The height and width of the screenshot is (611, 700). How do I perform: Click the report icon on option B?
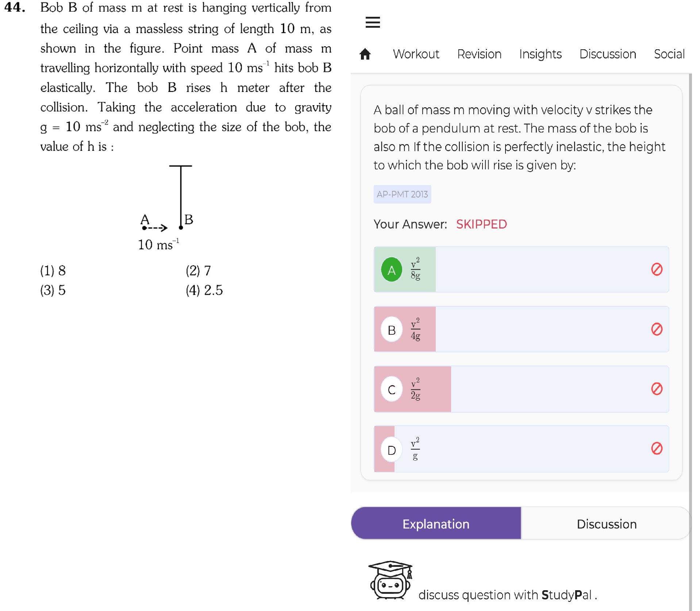[x=657, y=329]
